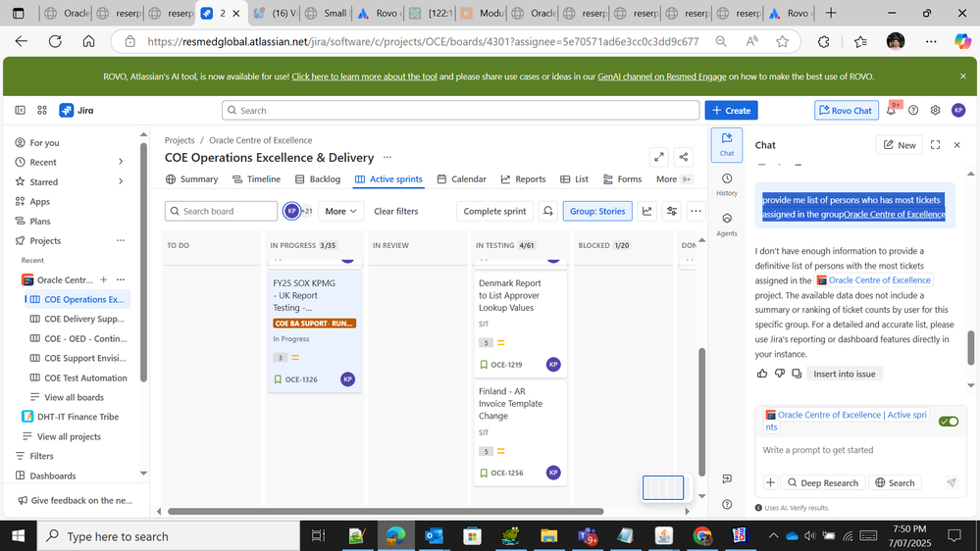The width and height of the screenshot is (980, 551).
Task: Share the board via share icon
Action: (x=683, y=158)
